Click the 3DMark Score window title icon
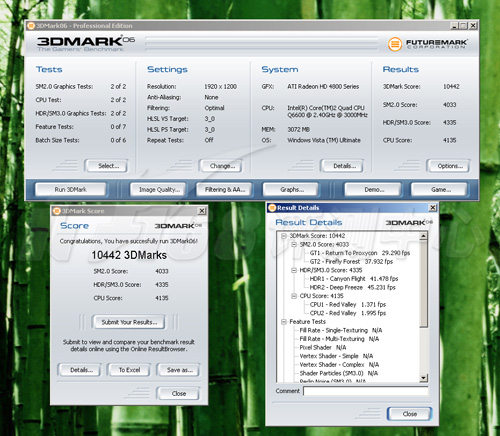This screenshot has width=500, height=436. click(57, 211)
